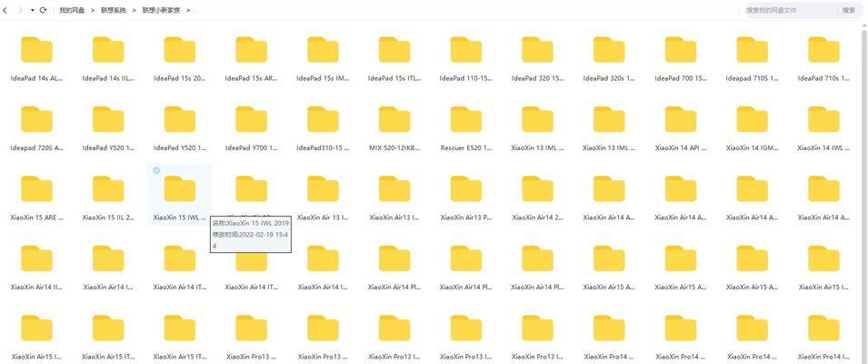The width and height of the screenshot is (868, 364).
Task: Go back using the left arrow
Action: pyautogui.click(x=5, y=11)
